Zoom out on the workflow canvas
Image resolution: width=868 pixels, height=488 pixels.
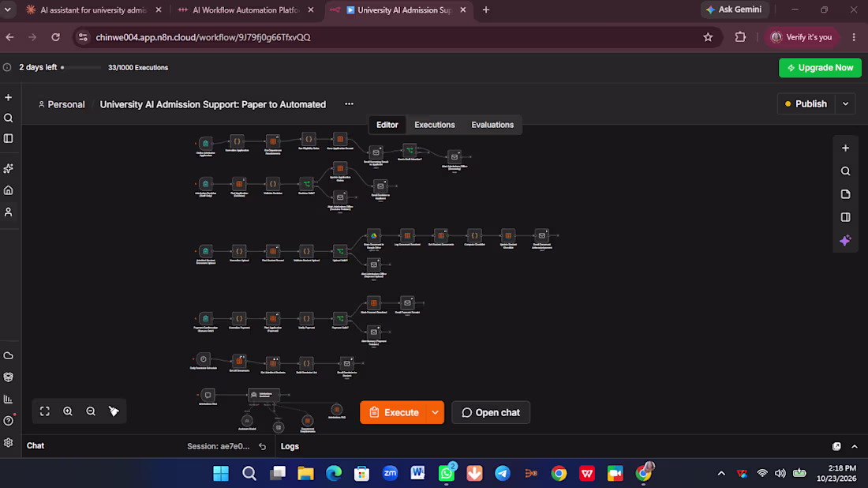91,411
